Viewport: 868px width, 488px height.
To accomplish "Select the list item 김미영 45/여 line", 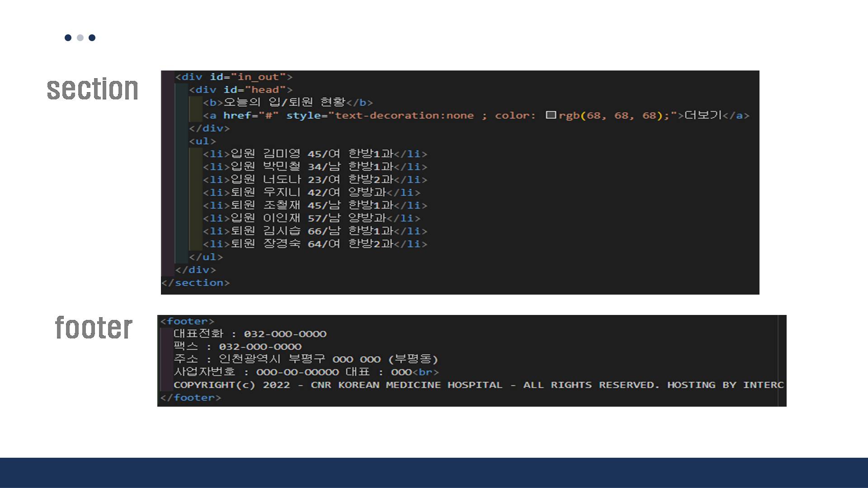I will click(315, 154).
